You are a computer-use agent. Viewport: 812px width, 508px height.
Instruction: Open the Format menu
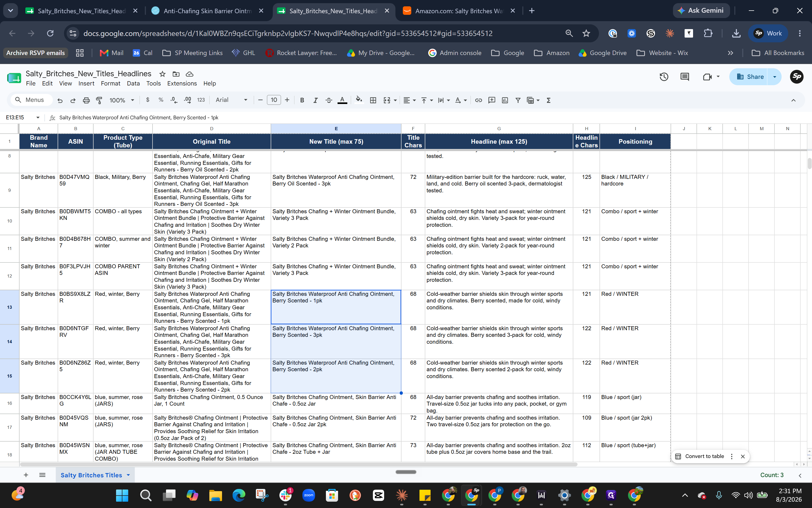pos(110,83)
